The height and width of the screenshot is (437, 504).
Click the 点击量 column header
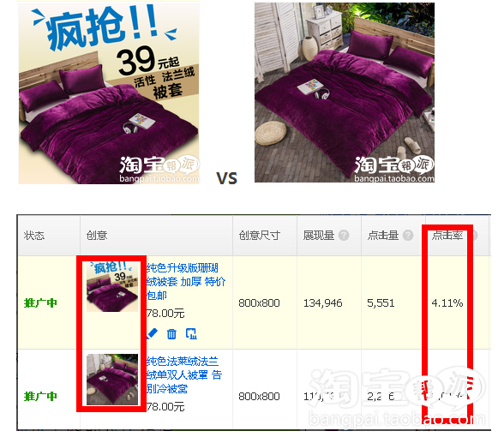(383, 236)
